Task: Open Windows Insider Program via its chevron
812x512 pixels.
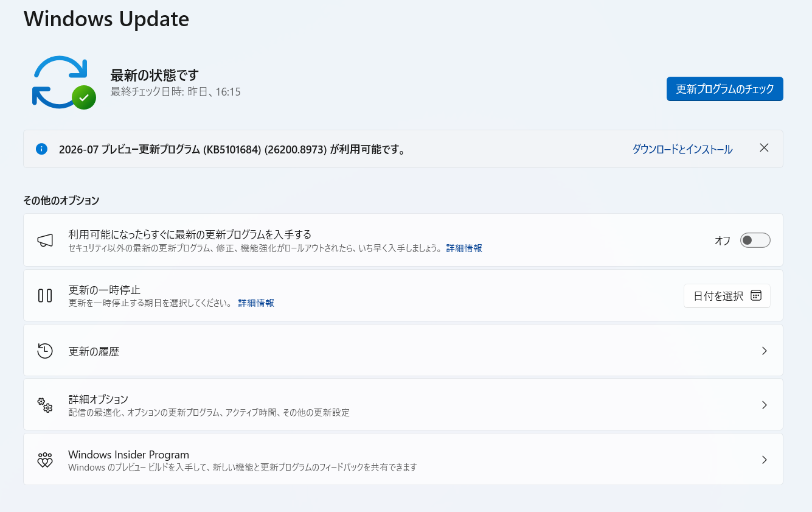Action: point(765,460)
